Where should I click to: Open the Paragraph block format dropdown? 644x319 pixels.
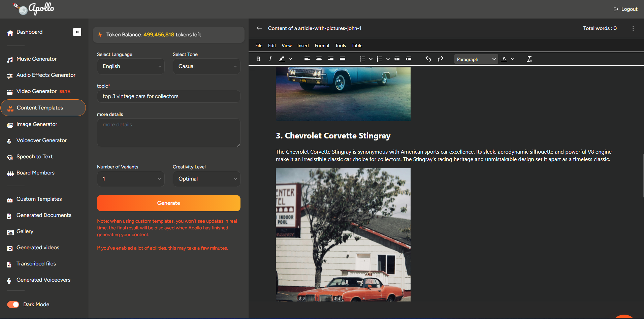[x=476, y=59]
